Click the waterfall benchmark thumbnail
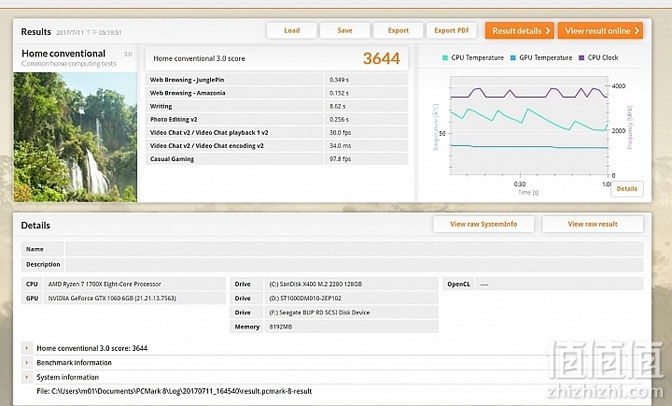672x406 pixels. (x=75, y=137)
